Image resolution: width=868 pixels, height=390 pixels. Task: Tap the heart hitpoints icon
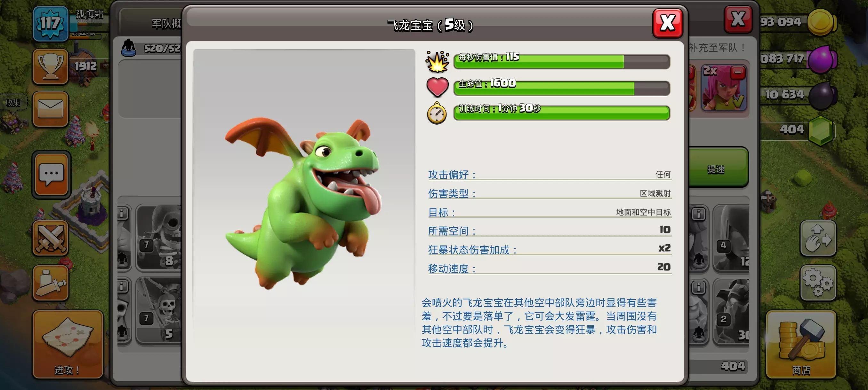[x=438, y=88]
